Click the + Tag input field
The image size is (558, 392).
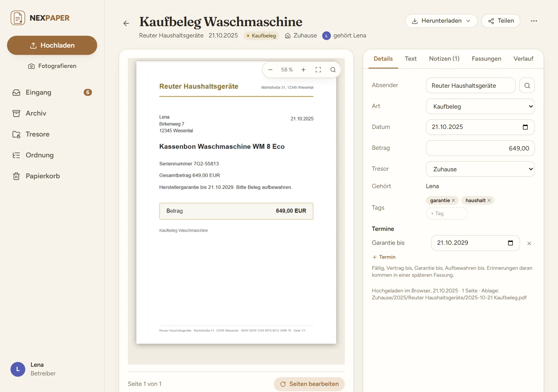click(x=447, y=213)
